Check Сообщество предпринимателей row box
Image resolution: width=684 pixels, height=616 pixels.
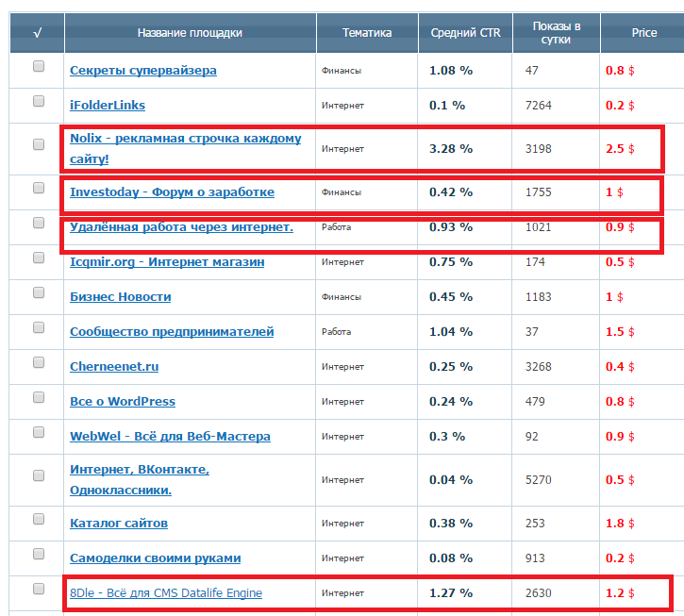(39, 327)
